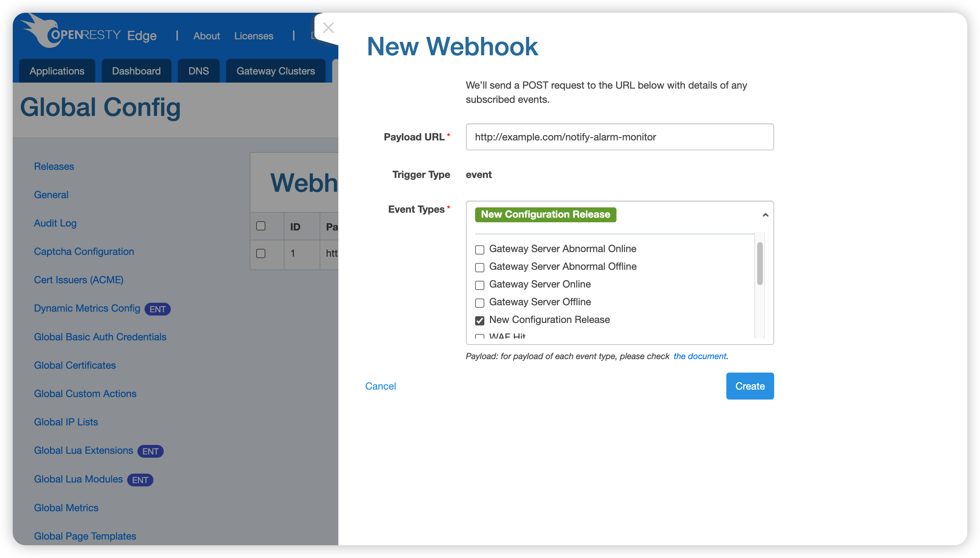Click the Trigger Type value 'event'
This screenshot has height=558, width=980.
point(479,174)
